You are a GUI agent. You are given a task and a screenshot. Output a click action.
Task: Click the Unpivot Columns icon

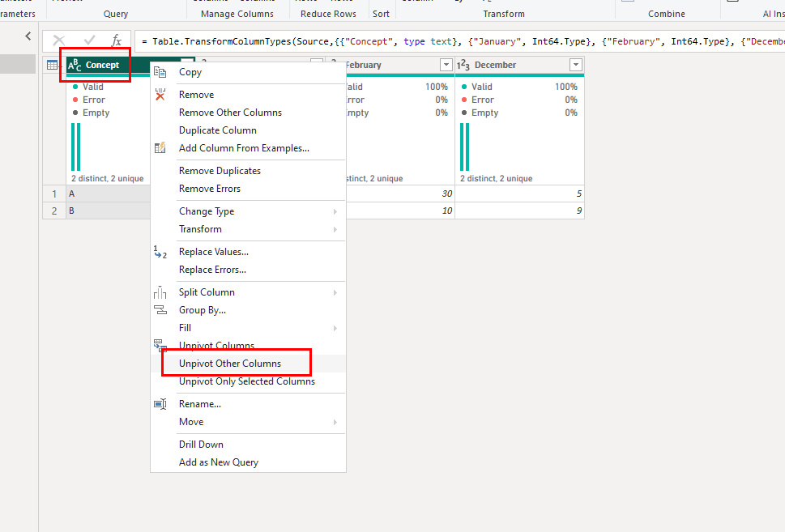click(x=160, y=345)
